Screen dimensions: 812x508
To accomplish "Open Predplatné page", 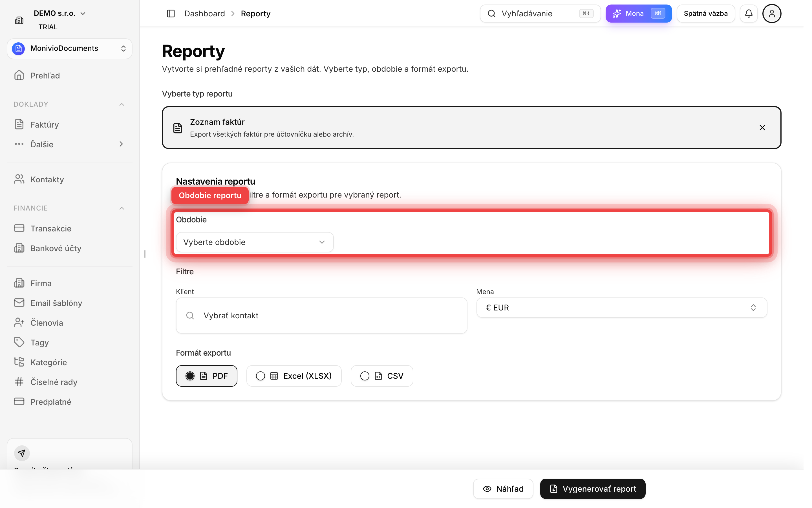I will [x=69, y=402].
